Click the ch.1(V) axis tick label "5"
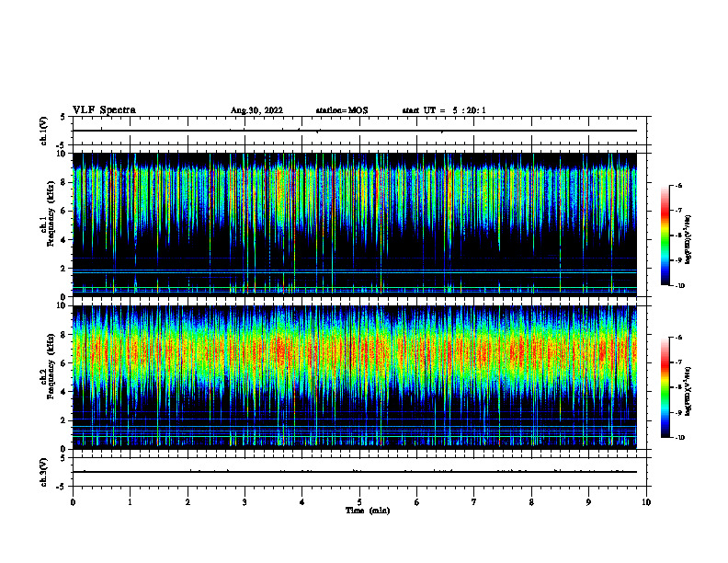The image size is (728, 563). 63,117
